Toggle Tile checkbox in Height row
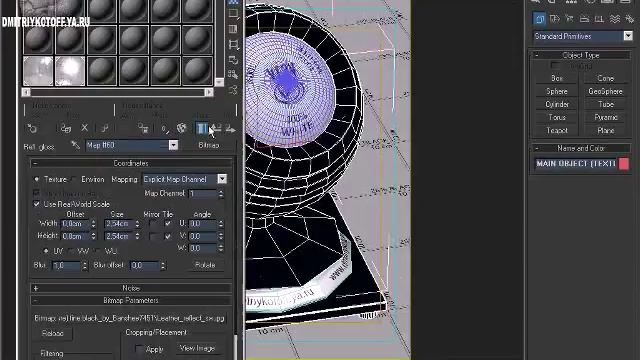 point(168,236)
